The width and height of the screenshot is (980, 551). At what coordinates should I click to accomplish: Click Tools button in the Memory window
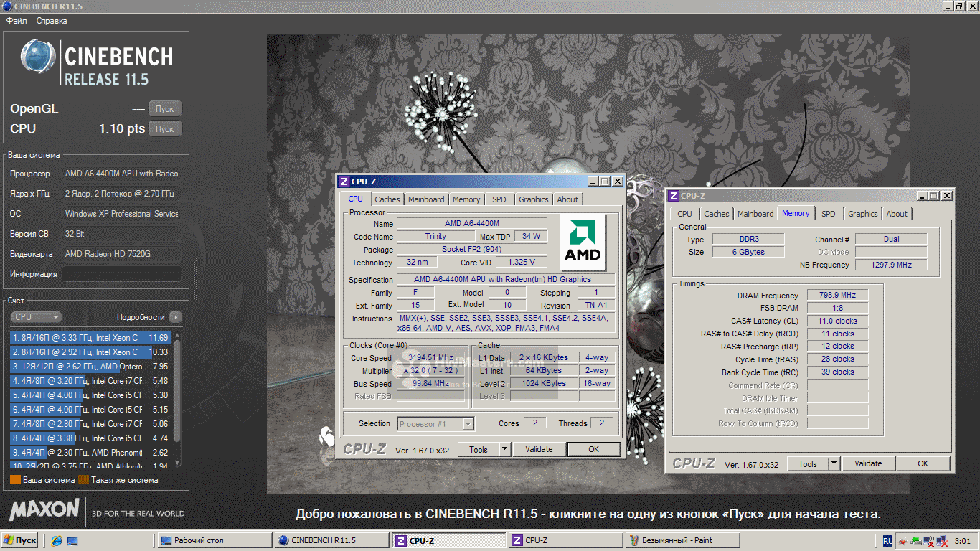pyautogui.click(x=808, y=464)
